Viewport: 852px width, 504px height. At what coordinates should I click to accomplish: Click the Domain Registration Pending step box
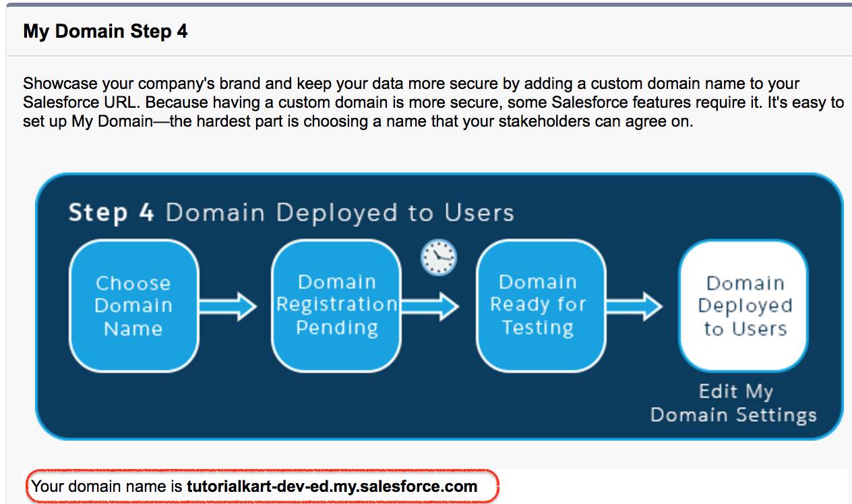tap(336, 306)
